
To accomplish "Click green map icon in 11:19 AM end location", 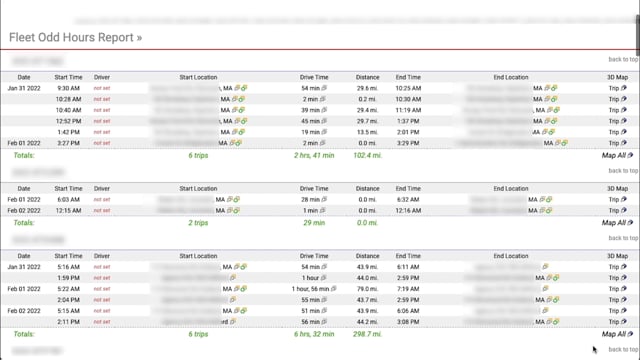I will coord(557,110).
